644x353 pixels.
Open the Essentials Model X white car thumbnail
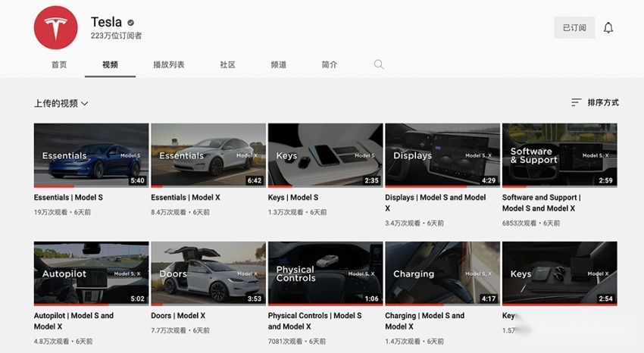(208, 155)
